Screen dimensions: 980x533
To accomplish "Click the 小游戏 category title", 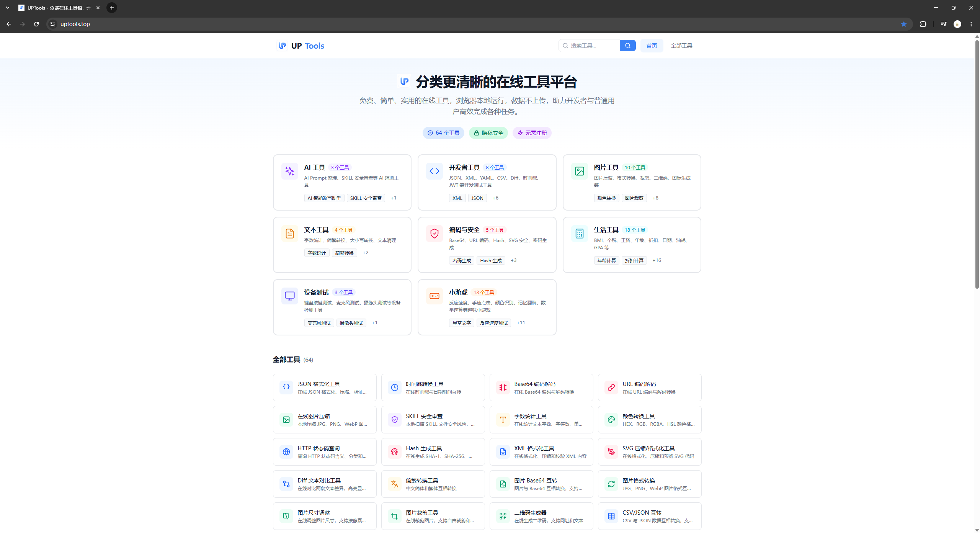I will 458,292.
